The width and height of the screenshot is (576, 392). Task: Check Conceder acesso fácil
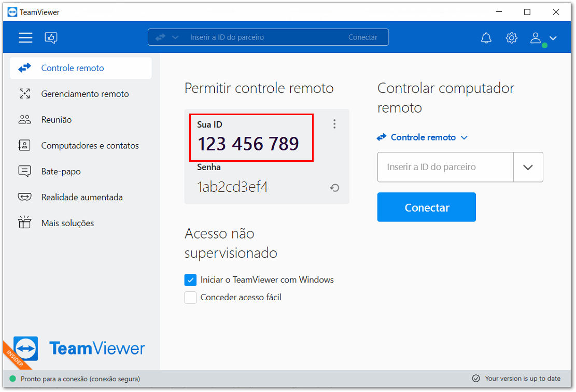coord(190,297)
